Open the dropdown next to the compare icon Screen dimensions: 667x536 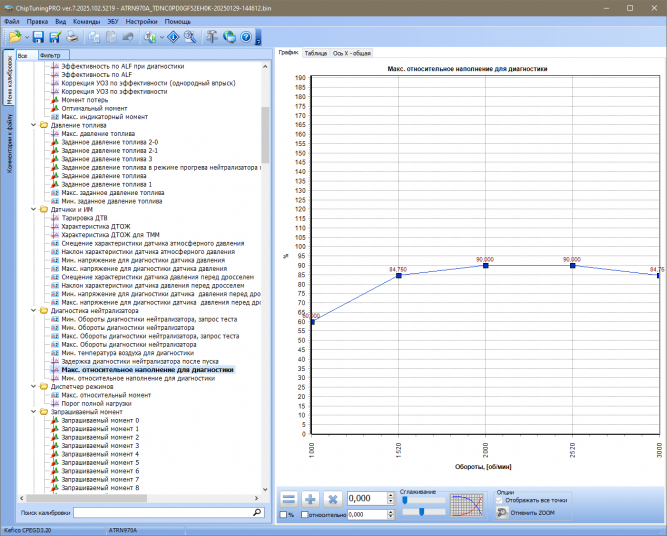coord(162,37)
